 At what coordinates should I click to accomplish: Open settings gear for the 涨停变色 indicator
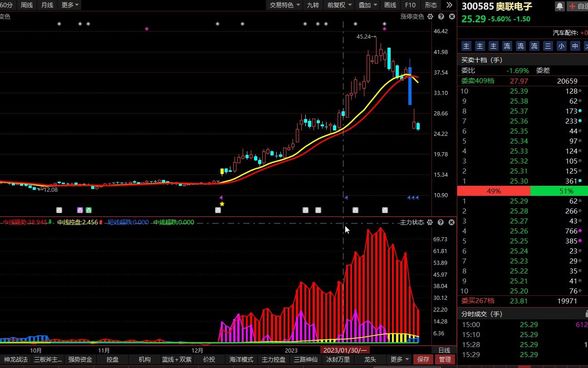(x=430, y=17)
